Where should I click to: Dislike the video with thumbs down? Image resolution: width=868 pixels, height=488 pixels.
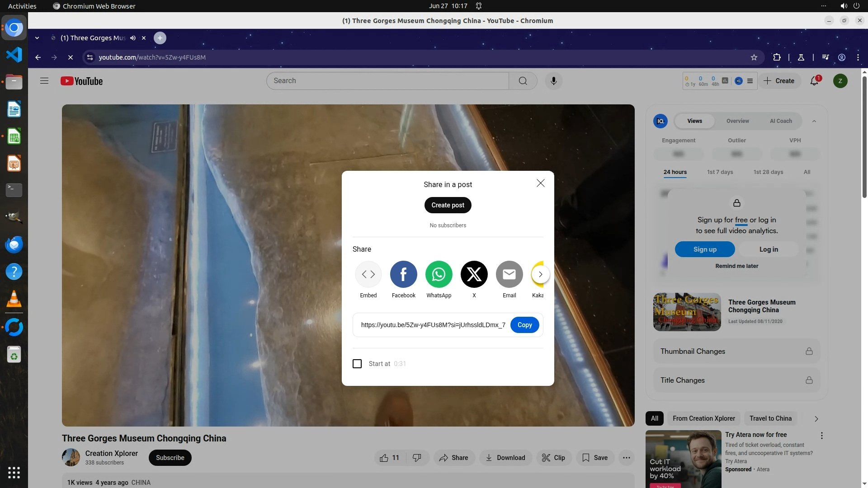click(x=417, y=458)
